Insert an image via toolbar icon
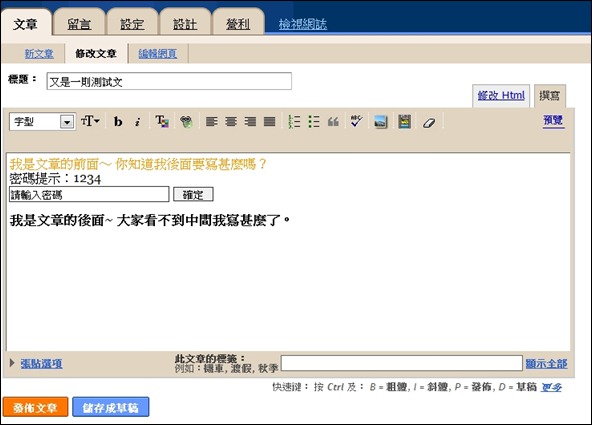 click(x=381, y=122)
